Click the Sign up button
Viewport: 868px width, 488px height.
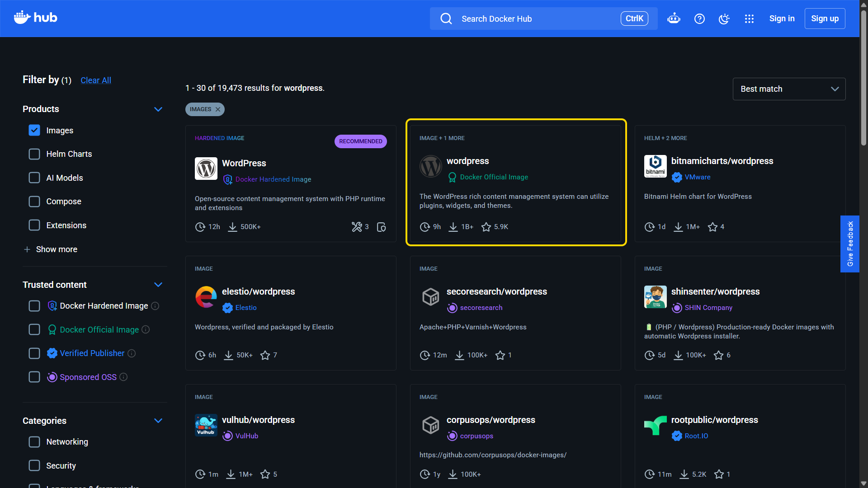pos(825,19)
